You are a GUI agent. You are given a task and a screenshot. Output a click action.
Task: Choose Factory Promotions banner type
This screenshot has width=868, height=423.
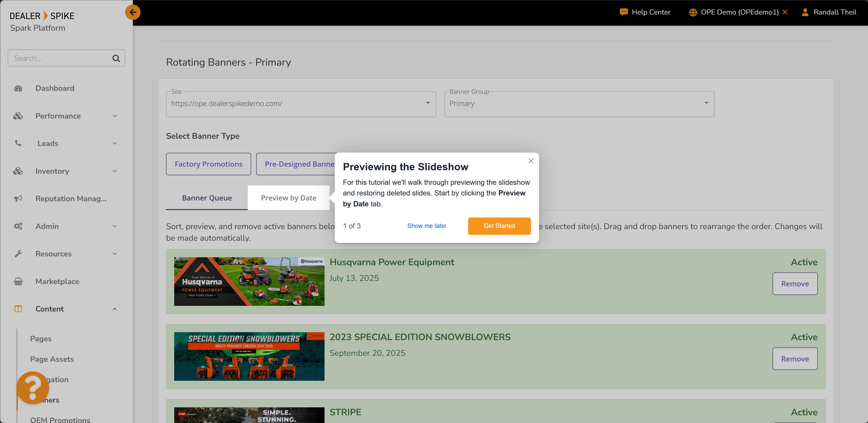click(208, 164)
